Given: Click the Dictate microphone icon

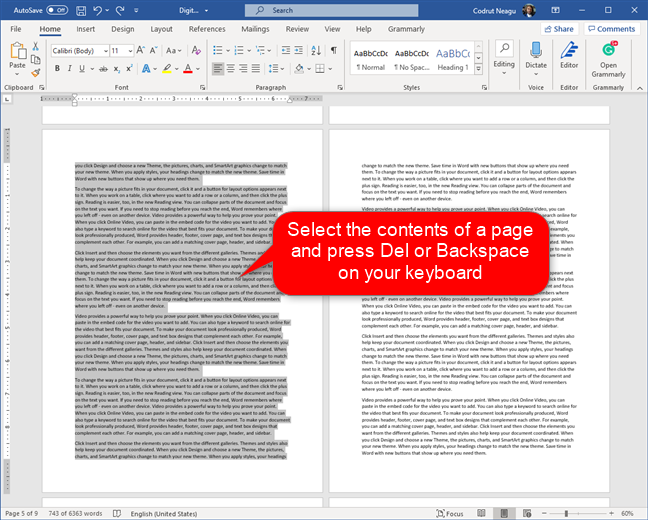Looking at the screenshot, I should 536,50.
